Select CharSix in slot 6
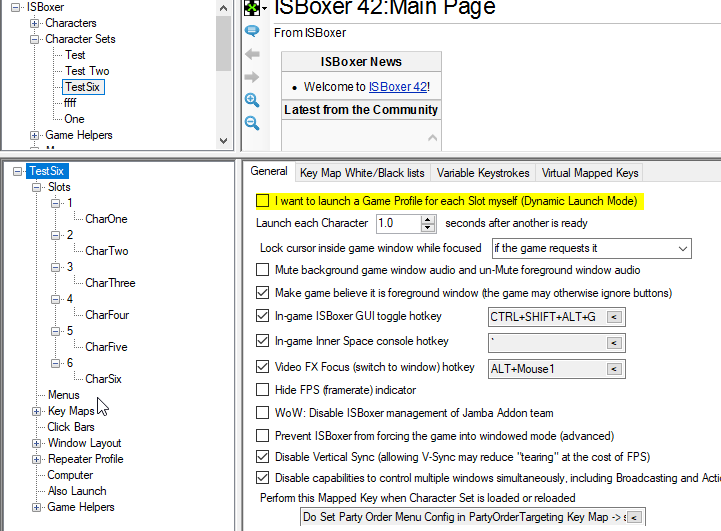 click(103, 379)
